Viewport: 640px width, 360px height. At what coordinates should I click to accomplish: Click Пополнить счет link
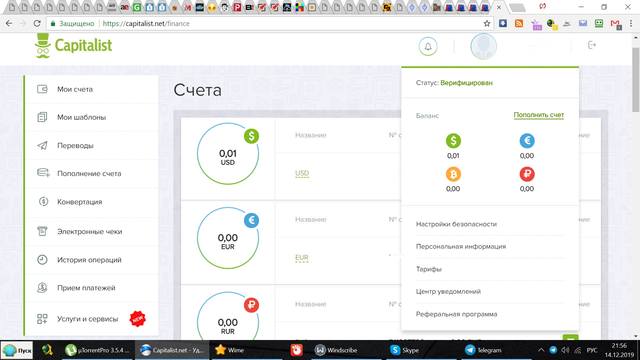click(538, 115)
